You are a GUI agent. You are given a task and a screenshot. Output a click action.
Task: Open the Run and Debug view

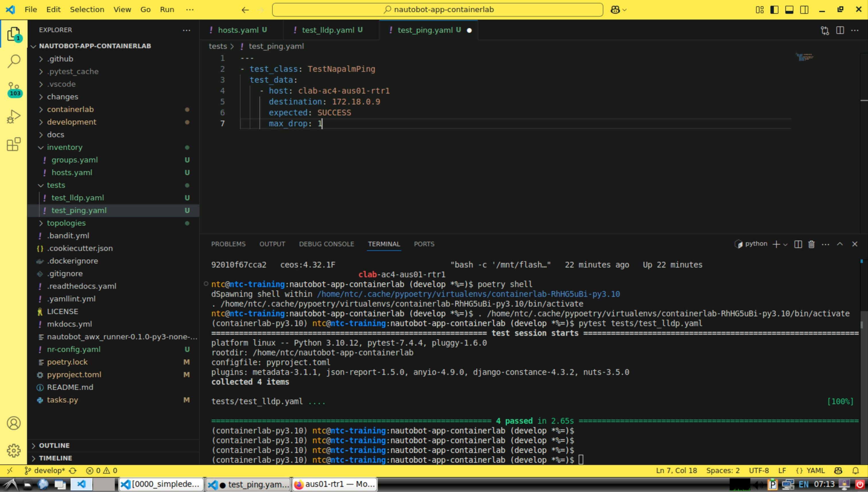coord(13,117)
